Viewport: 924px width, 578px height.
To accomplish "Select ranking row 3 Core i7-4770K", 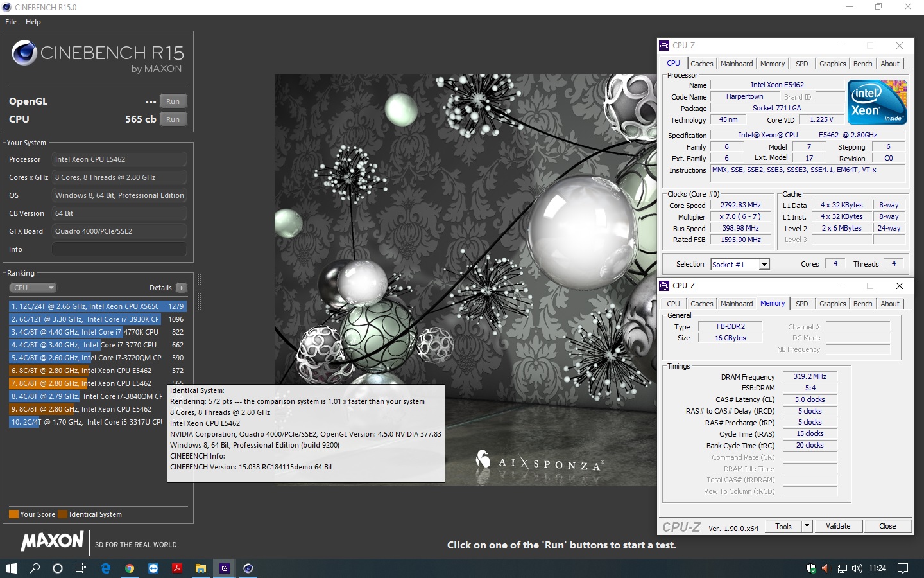I will [98, 332].
